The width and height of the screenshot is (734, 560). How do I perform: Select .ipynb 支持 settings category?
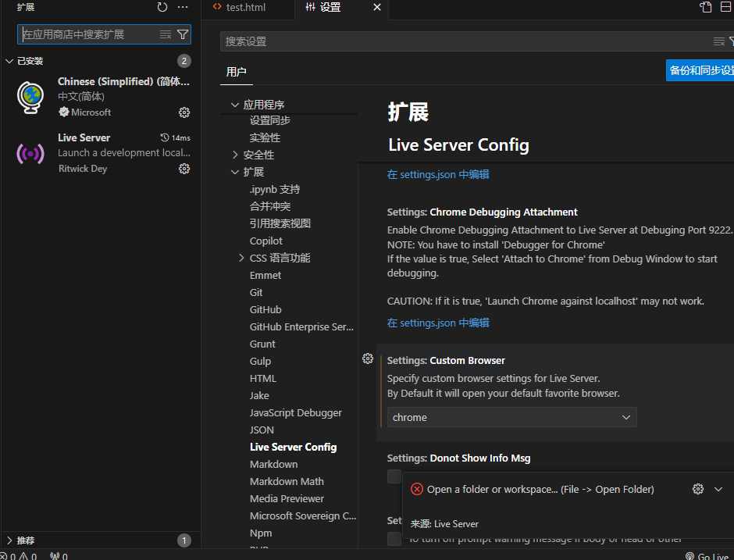point(275,189)
